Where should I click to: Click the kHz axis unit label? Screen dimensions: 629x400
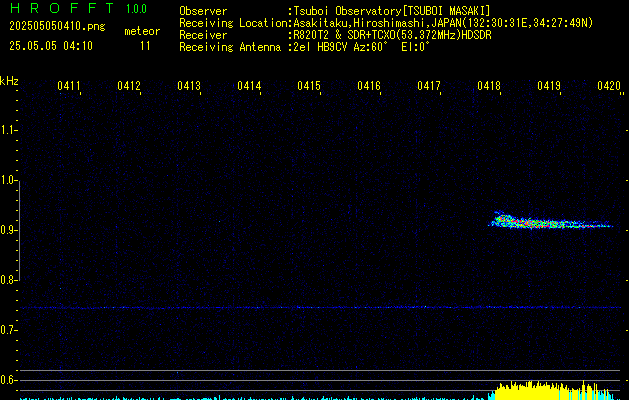point(10,80)
